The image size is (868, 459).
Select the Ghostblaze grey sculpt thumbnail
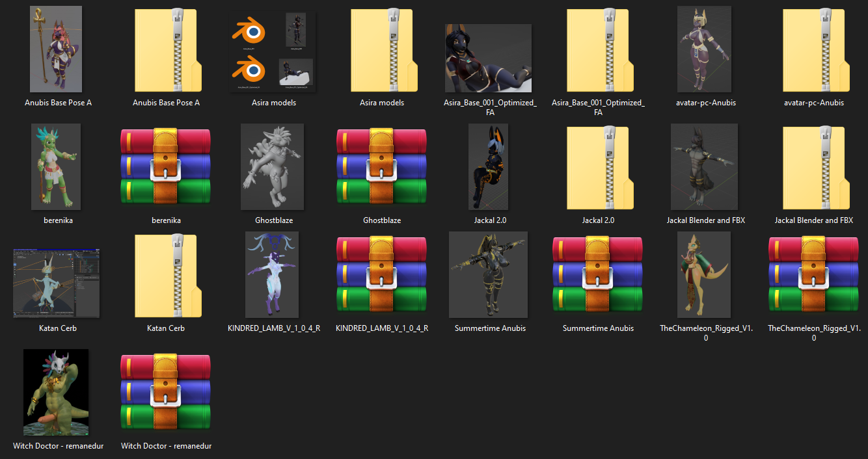pyautogui.click(x=273, y=166)
